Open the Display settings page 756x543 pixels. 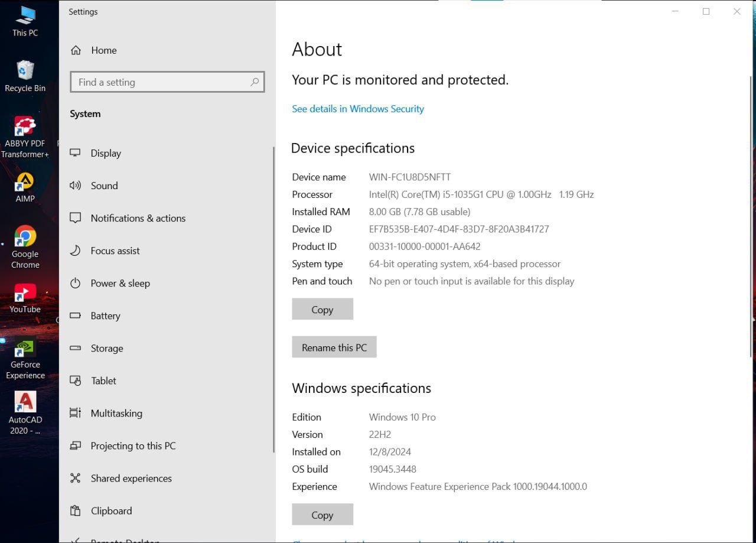[167, 153]
